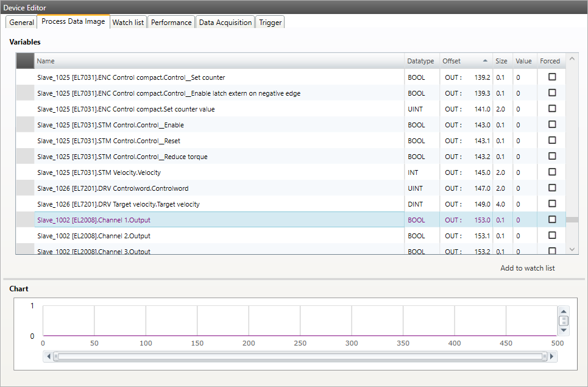Click the chart's right scroll arrow
588x387 pixels.
click(552, 357)
